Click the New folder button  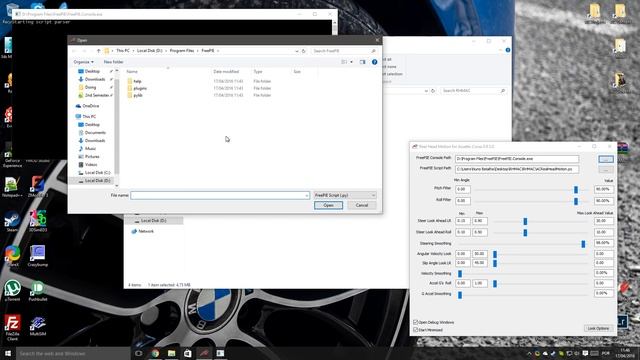click(113, 62)
